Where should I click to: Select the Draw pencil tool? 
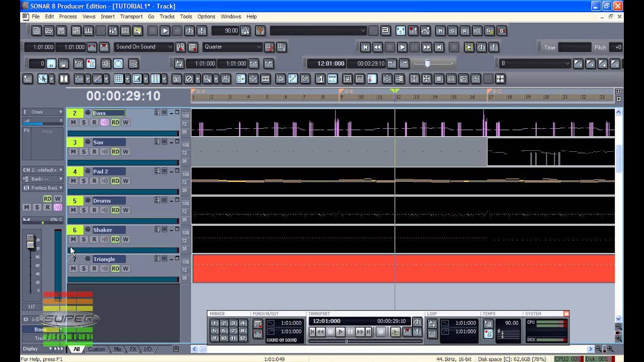(98, 79)
